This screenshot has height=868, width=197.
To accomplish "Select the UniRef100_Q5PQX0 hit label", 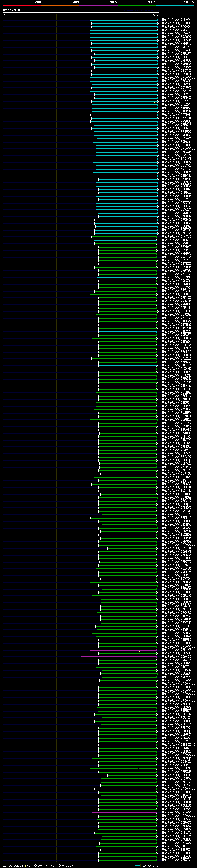I will click(177, 735).
